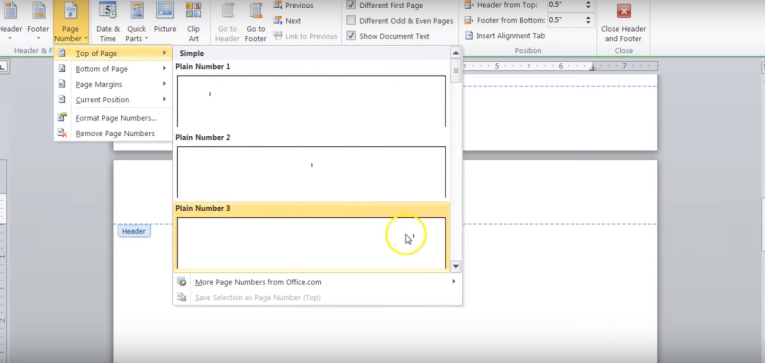The width and height of the screenshot is (765, 363).
Task: Toggle Show Document Text checkbox
Action: pos(351,36)
